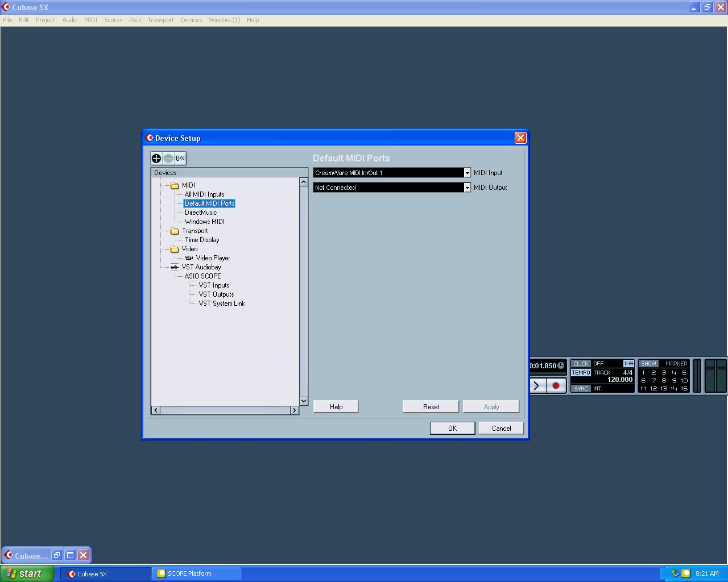The width and height of the screenshot is (728, 582).
Task: Toggle the device list collapse arrows icon
Action: 180,159
